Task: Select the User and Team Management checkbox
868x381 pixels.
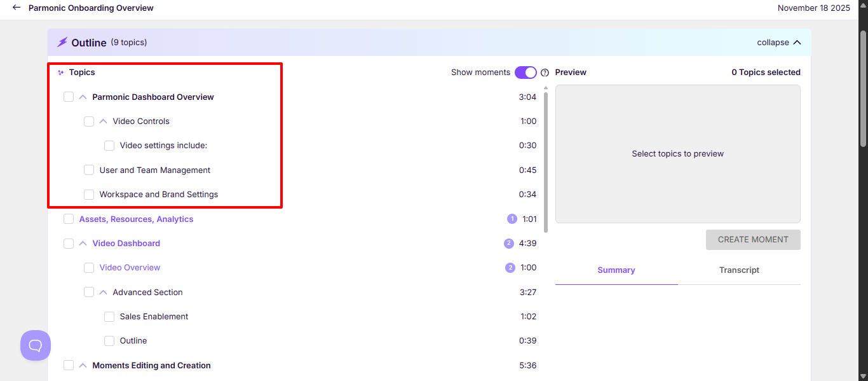Action: [89, 170]
